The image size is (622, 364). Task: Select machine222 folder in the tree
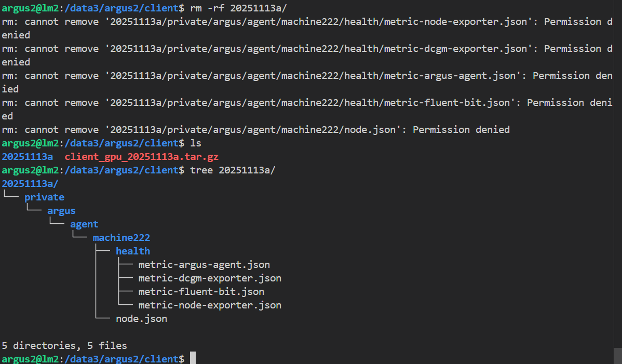[121, 238]
